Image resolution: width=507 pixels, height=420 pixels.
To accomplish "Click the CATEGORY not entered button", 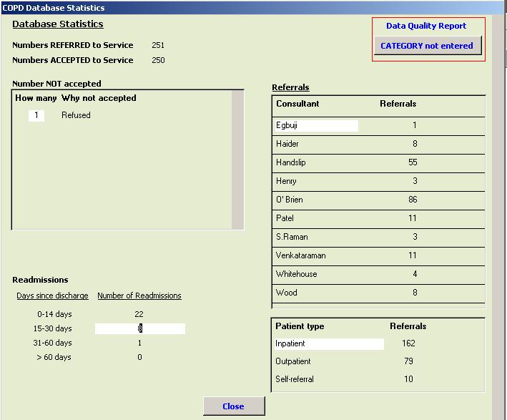I will (428, 46).
